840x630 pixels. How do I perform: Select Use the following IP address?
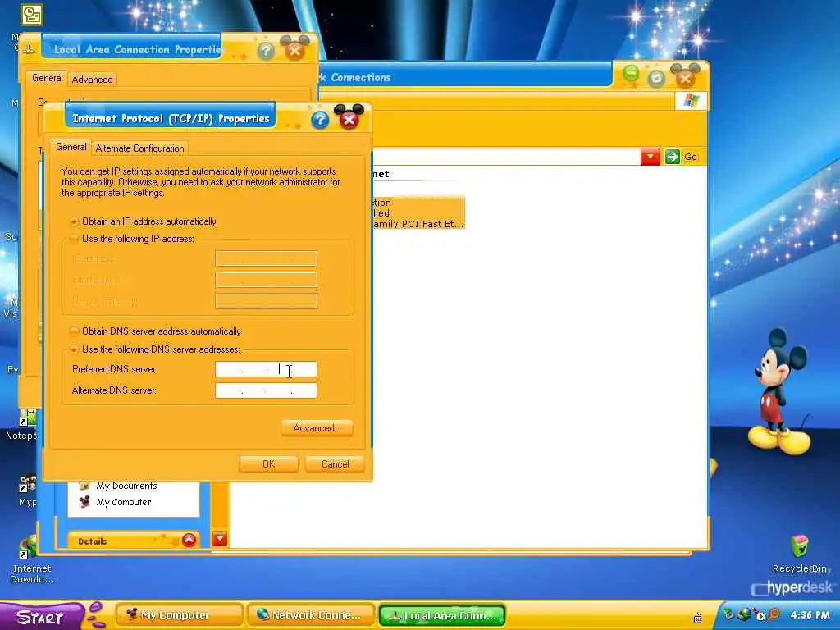(x=75, y=239)
